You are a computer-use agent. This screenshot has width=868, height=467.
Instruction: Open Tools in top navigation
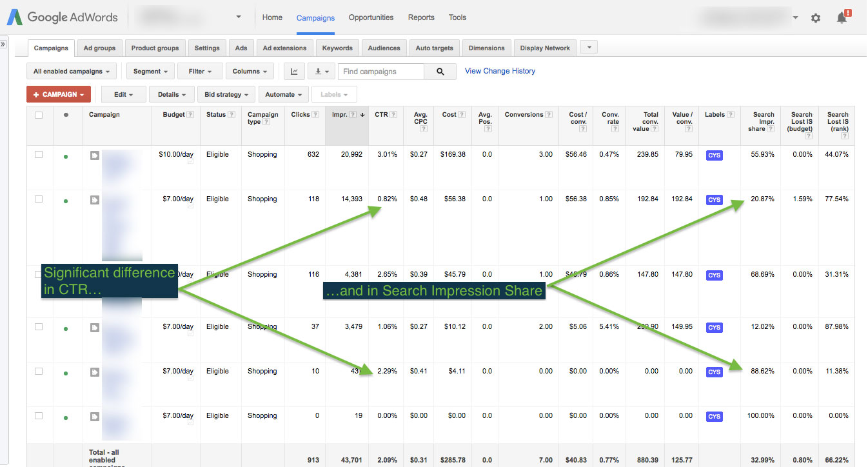point(458,17)
